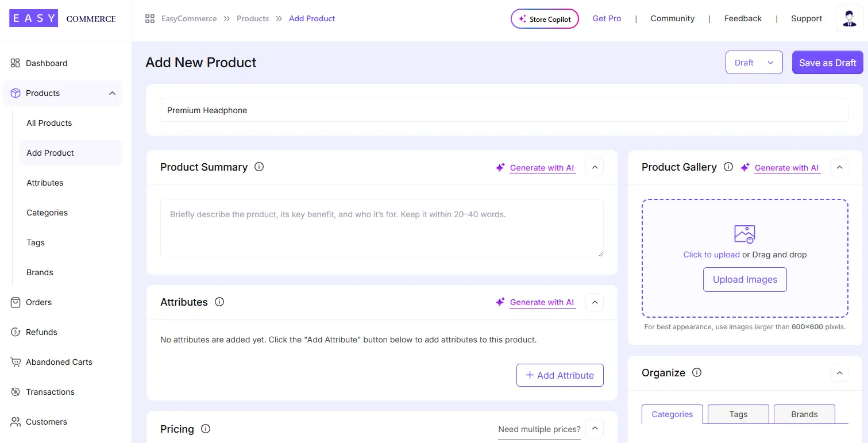This screenshot has width=868, height=443.
Task: Click the Premium Headphone name field
Action: coord(504,110)
